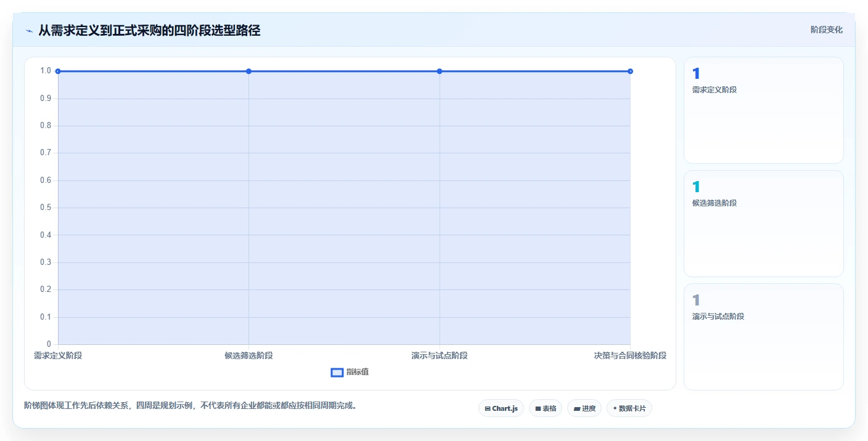Image resolution: width=868 pixels, height=441 pixels.
Task: Click the 表格 chip
Action: point(546,408)
